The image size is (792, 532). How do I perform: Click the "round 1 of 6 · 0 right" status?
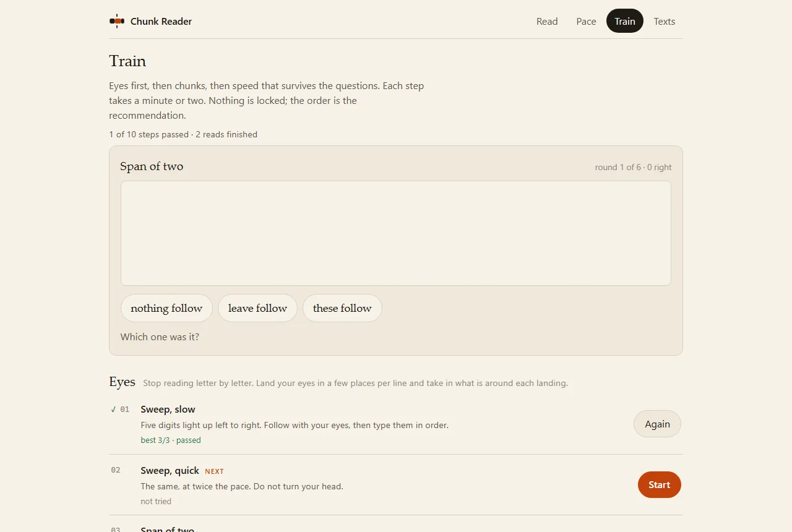tap(634, 167)
